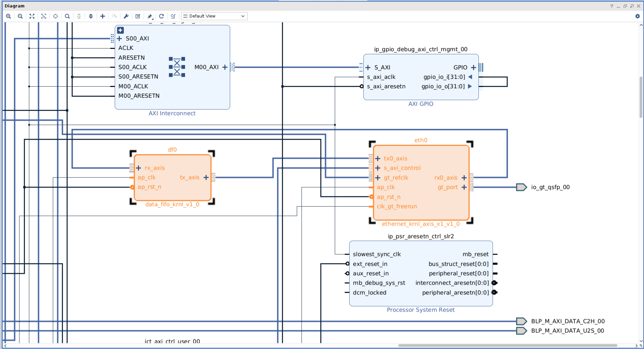Click the help question mark icon
Image resolution: width=644 pixels, height=349 pixels.
[x=611, y=6]
